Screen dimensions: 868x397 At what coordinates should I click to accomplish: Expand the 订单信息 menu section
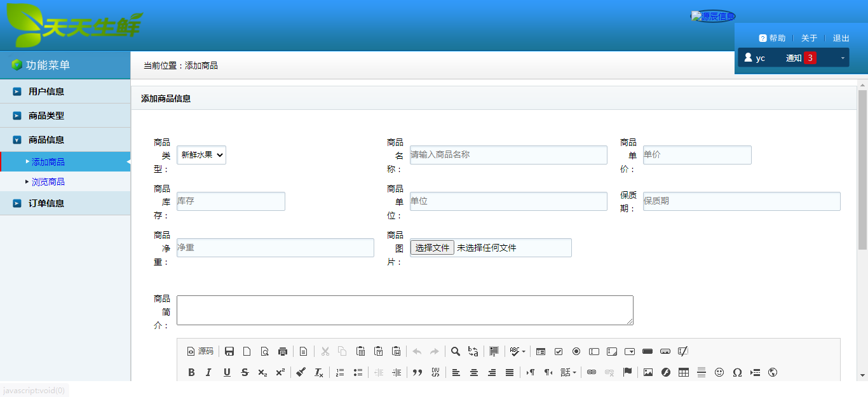(46, 203)
